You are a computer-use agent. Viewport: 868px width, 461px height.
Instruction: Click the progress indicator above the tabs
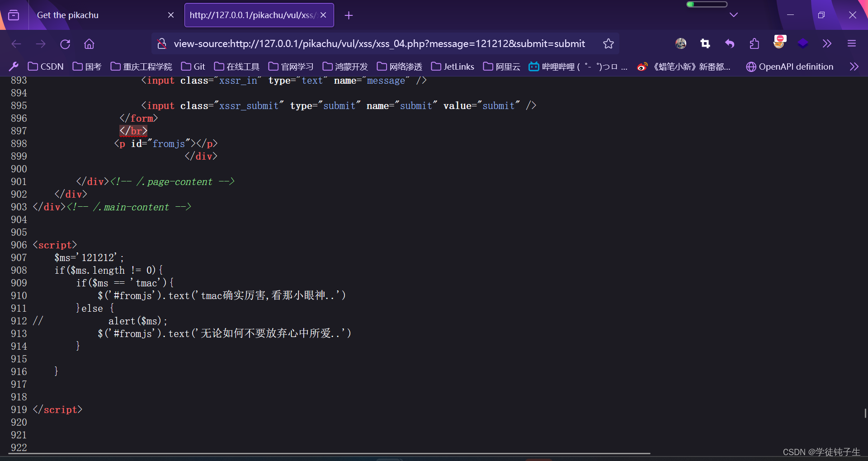(707, 4)
